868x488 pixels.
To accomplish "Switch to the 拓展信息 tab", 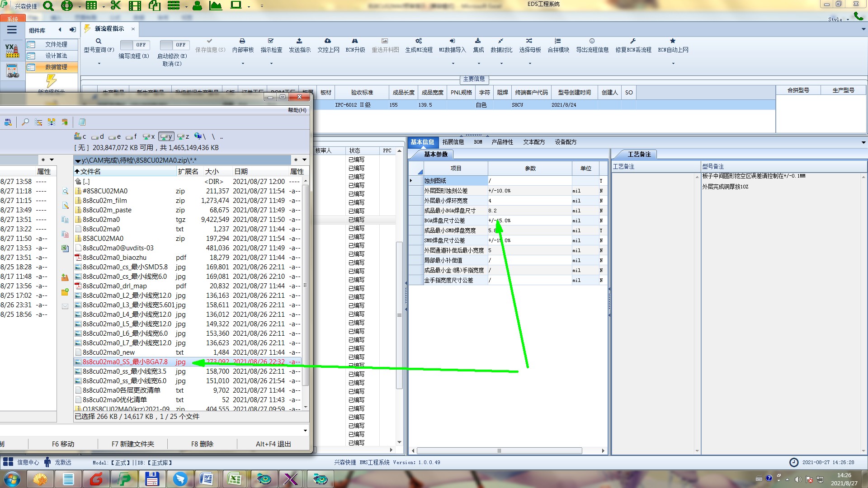I will (x=453, y=142).
